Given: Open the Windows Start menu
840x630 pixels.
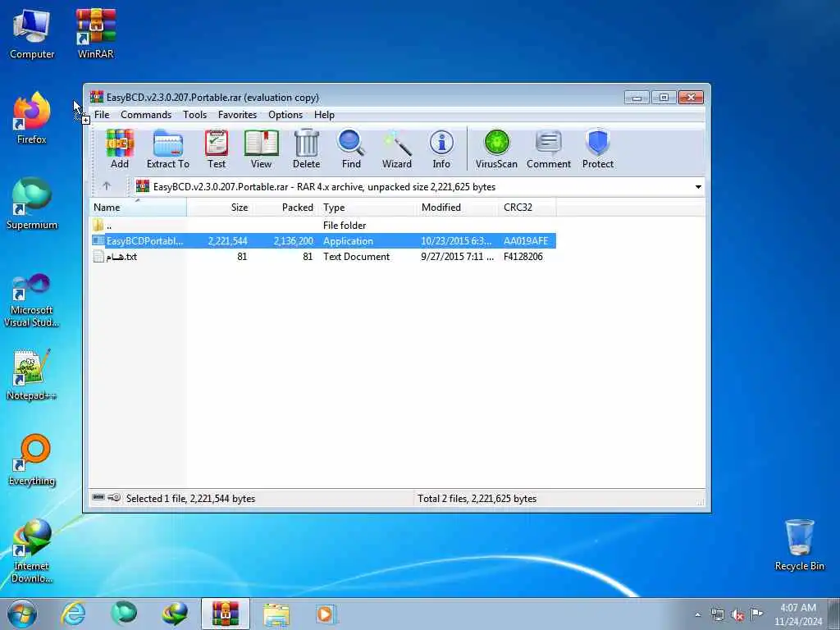Looking at the screenshot, I should point(22,614).
